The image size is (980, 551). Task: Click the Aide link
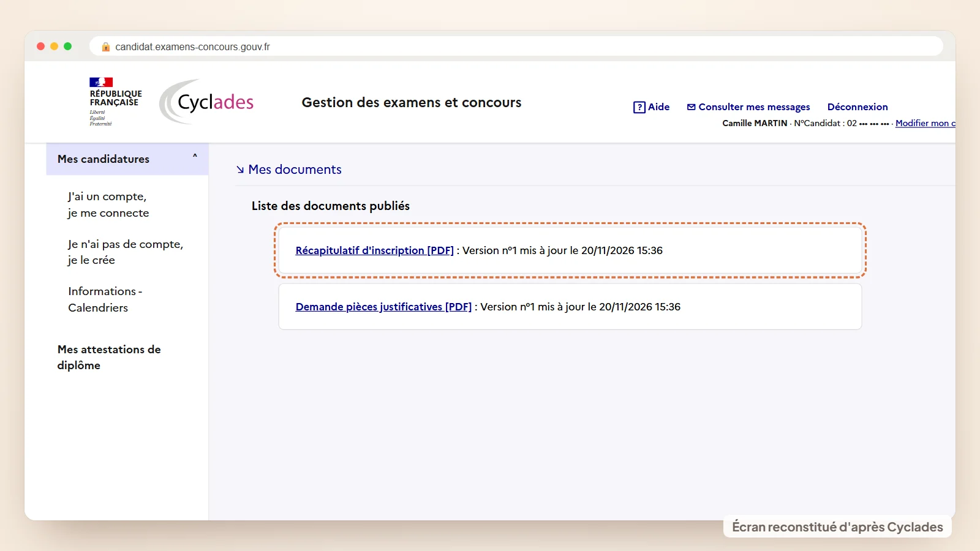(658, 107)
